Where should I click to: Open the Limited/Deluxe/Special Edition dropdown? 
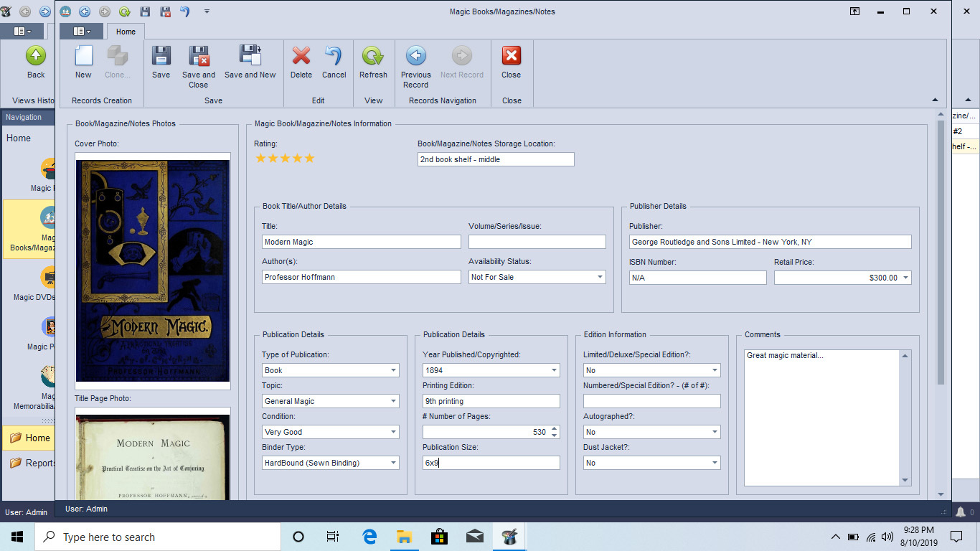click(x=715, y=370)
